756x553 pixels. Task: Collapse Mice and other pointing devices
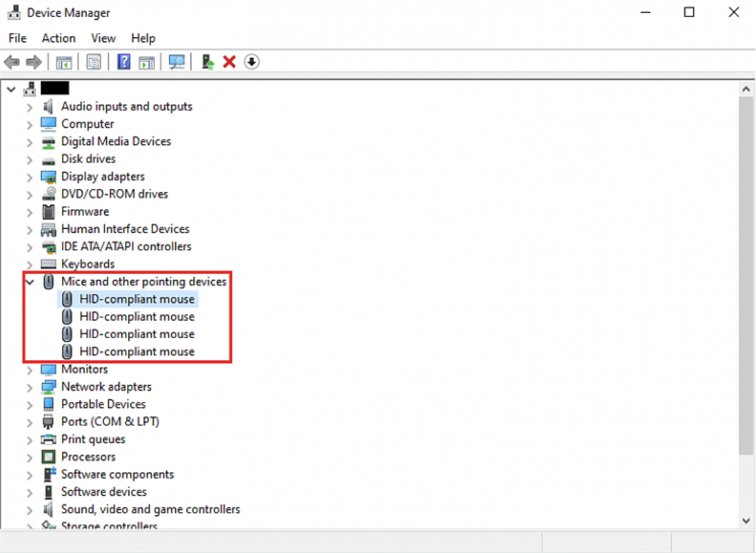tap(30, 281)
